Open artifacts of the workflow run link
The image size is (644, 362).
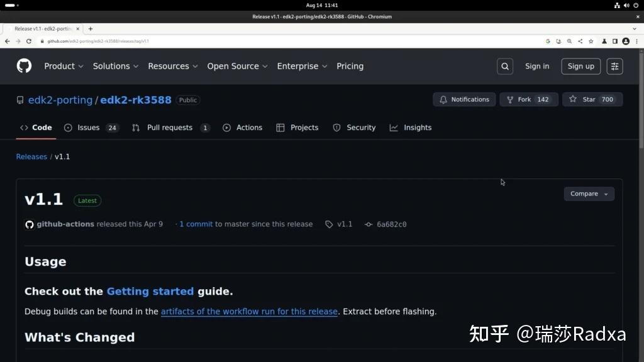coord(249,312)
